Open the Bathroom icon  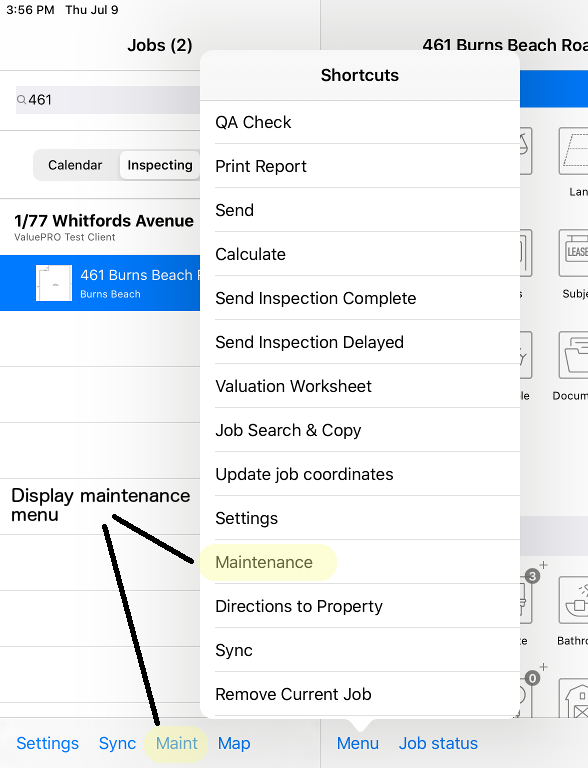573,600
